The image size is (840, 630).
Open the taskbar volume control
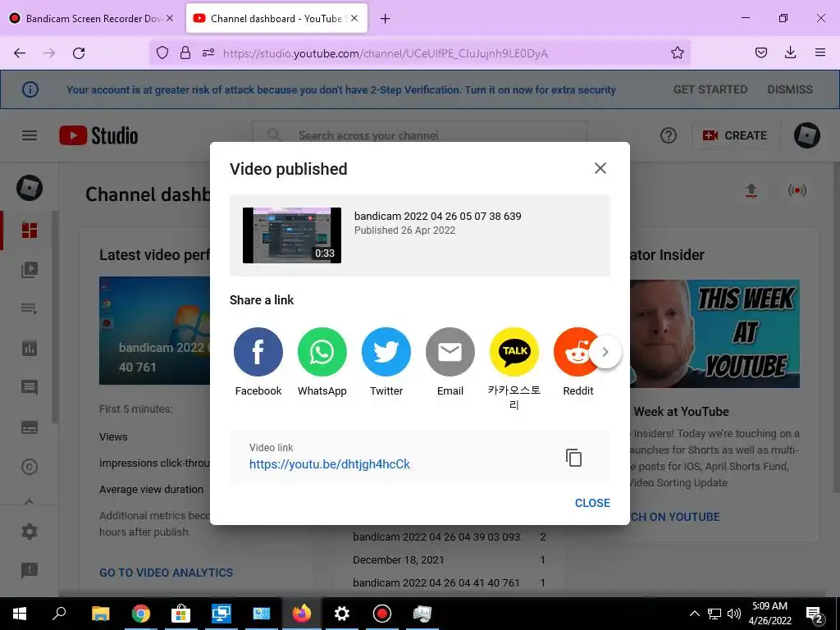click(x=734, y=614)
